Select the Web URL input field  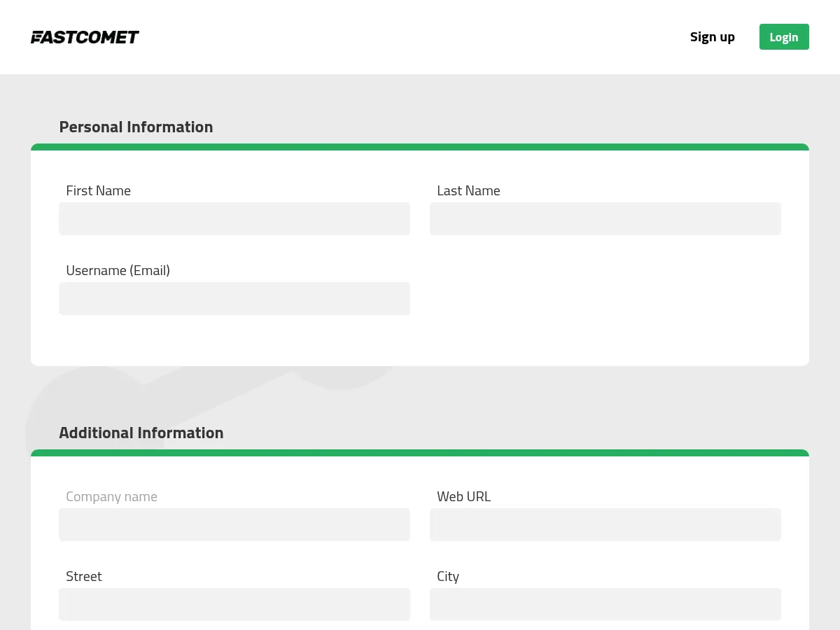pos(605,524)
